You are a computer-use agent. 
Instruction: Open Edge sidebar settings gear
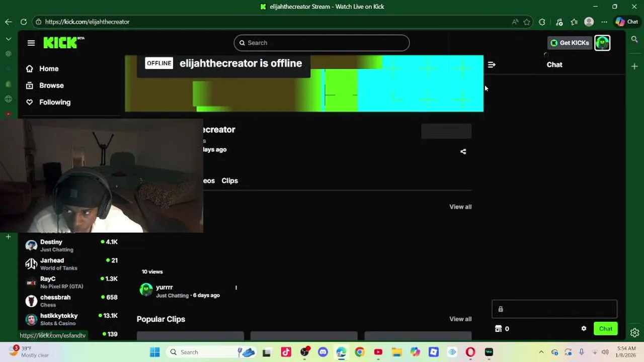pyautogui.click(x=634, y=332)
